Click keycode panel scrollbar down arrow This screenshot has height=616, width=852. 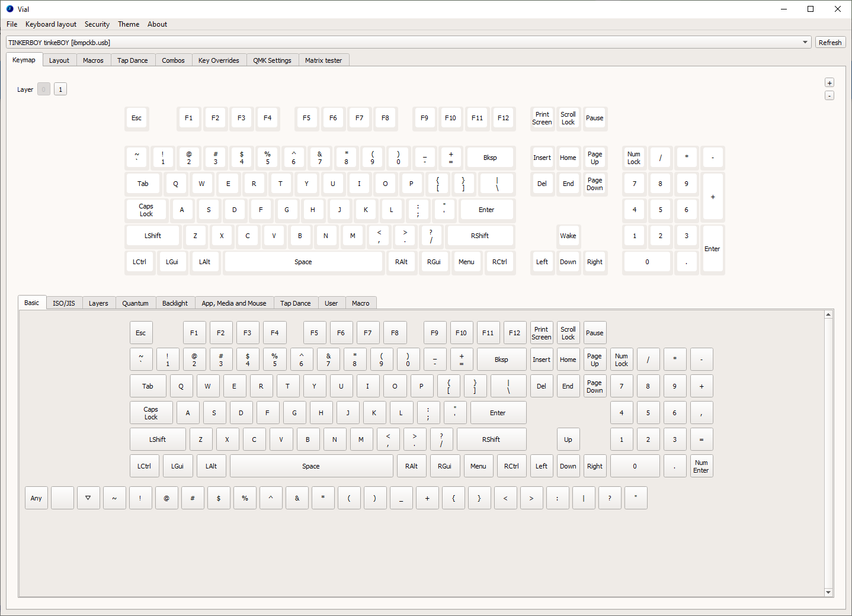828,592
